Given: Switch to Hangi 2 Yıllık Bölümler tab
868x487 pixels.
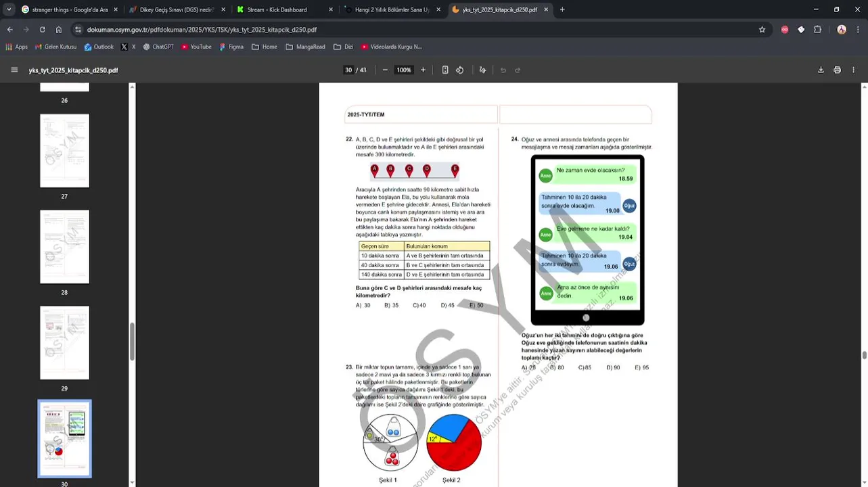Looking at the screenshot, I should pos(392,9).
